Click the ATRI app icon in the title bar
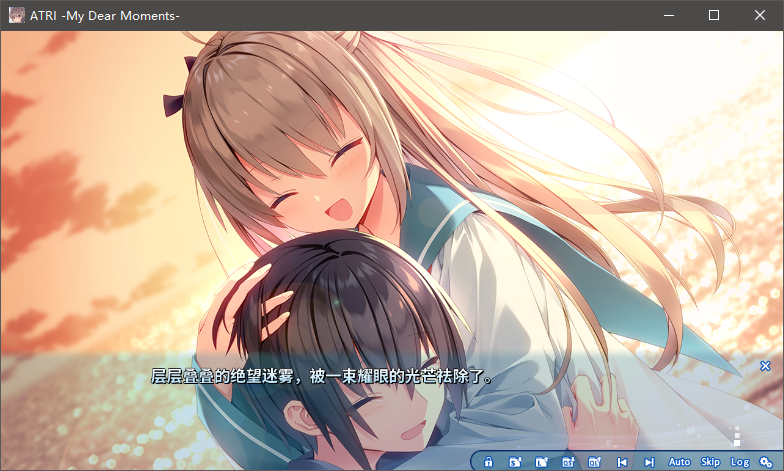Image resolution: width=784 pixels, height=471 pixels. tap(16, 15)
